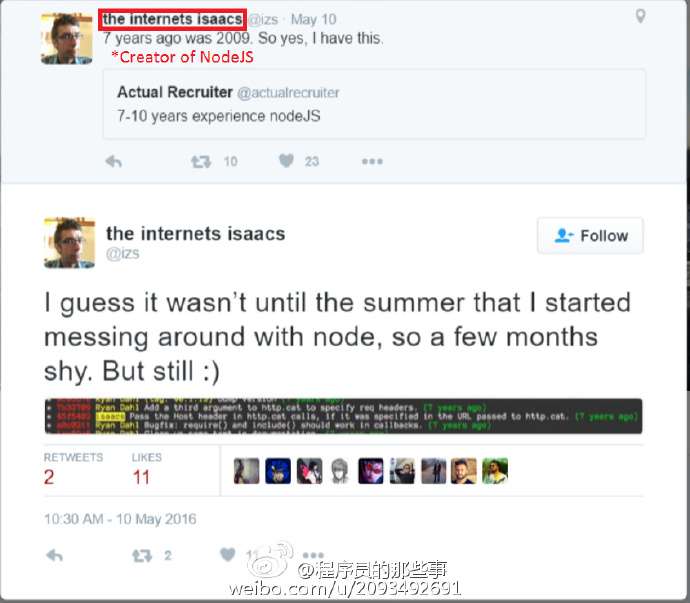
Task: Open the @izs handle in main tweet
Action: point(123,254)
